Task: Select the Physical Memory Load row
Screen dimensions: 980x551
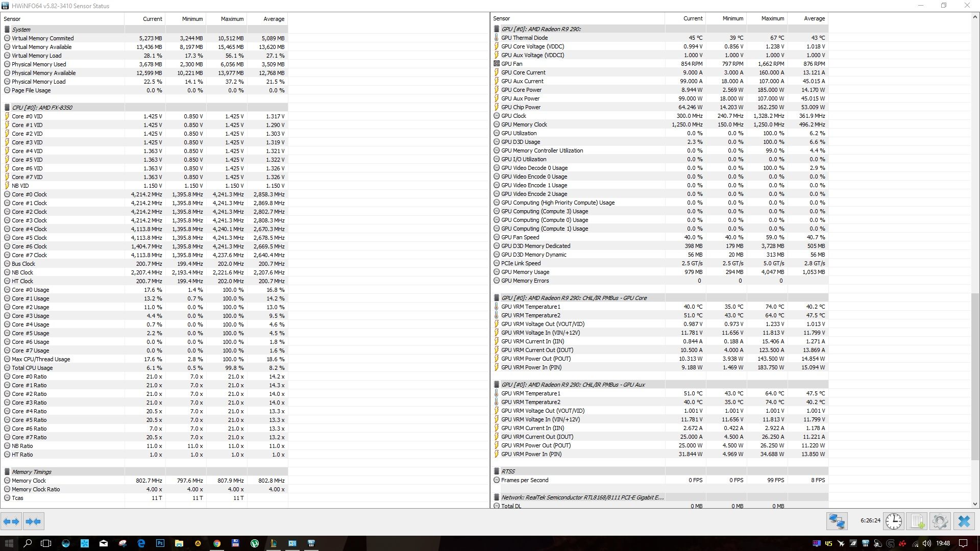Action: click(144, 82)
